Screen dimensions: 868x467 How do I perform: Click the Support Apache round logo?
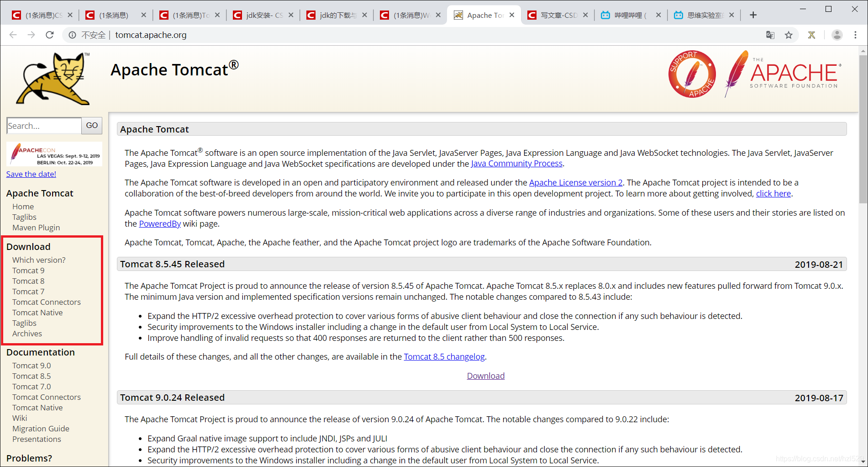coord(692,74)
